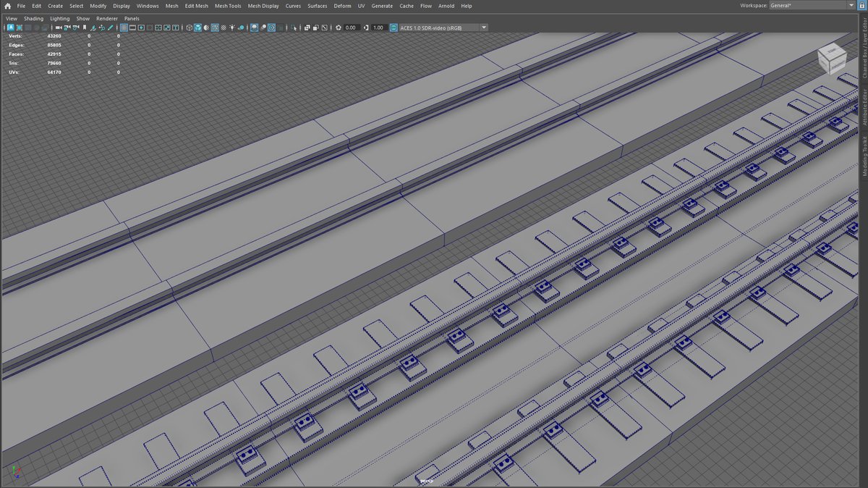This screenshot has width=868, height=488.
Task: Open the panel Renderer menu
Action: 107,19
